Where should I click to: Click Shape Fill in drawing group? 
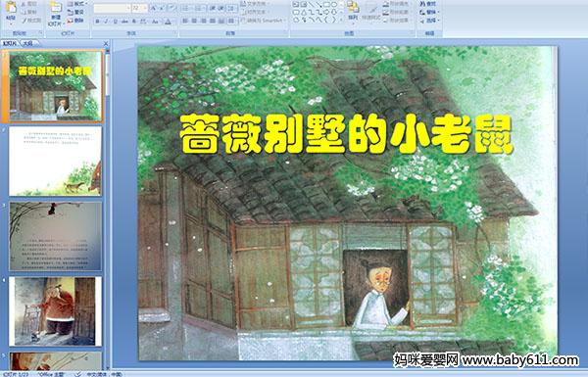(x=398, y=3)
